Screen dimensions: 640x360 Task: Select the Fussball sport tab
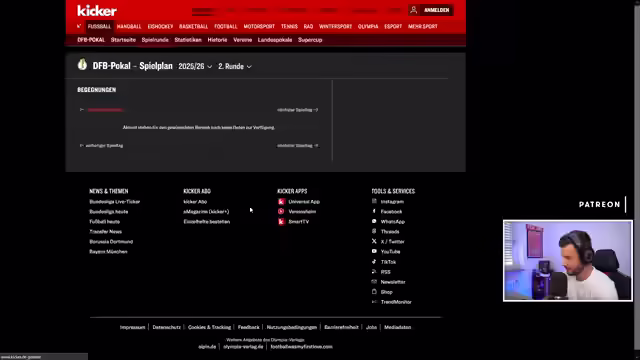[99, 27]
